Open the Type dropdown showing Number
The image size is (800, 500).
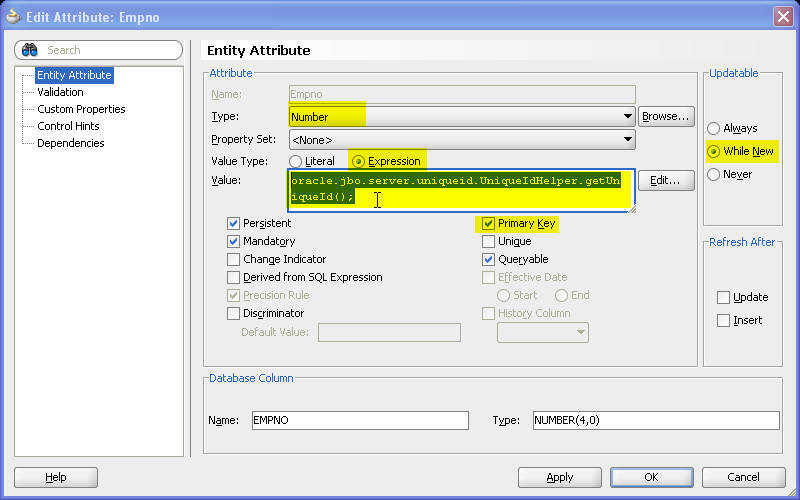[462, 116]
